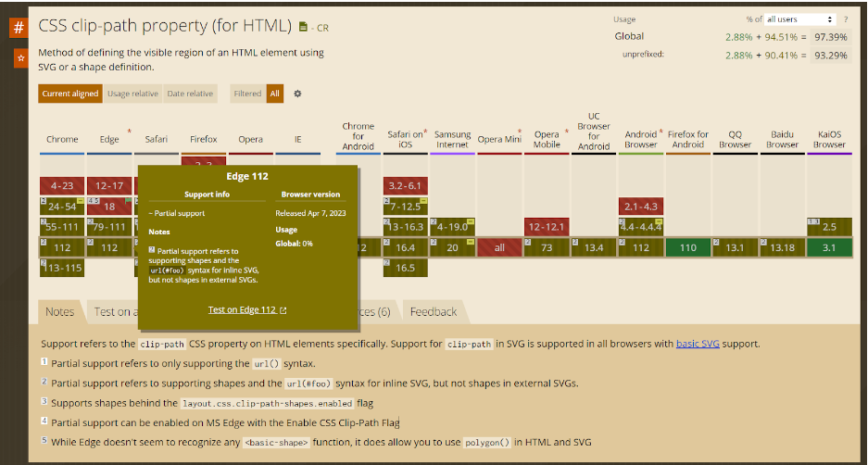Follow the basic SVG link
This screenshot has height=465, width=868.
[697, 344]
